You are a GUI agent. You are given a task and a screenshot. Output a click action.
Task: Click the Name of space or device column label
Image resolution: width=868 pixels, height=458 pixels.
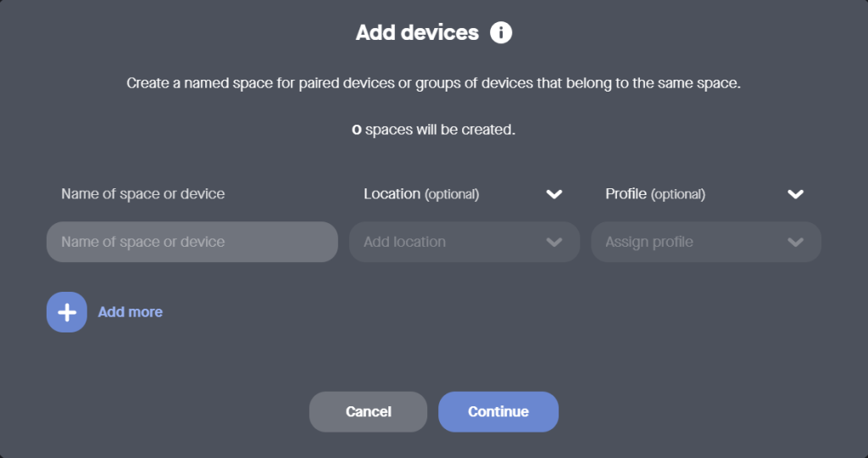pyautogui.click(x=142, y=194)
